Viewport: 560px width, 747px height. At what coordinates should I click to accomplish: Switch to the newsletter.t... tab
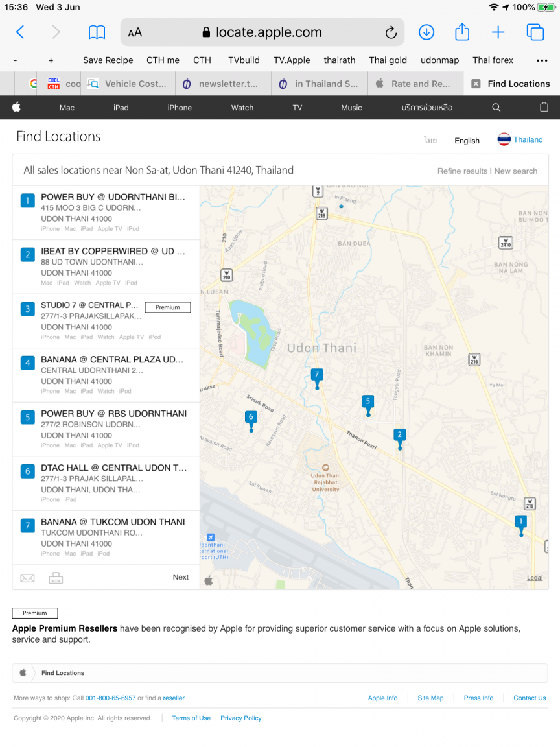tap(224, 84)
